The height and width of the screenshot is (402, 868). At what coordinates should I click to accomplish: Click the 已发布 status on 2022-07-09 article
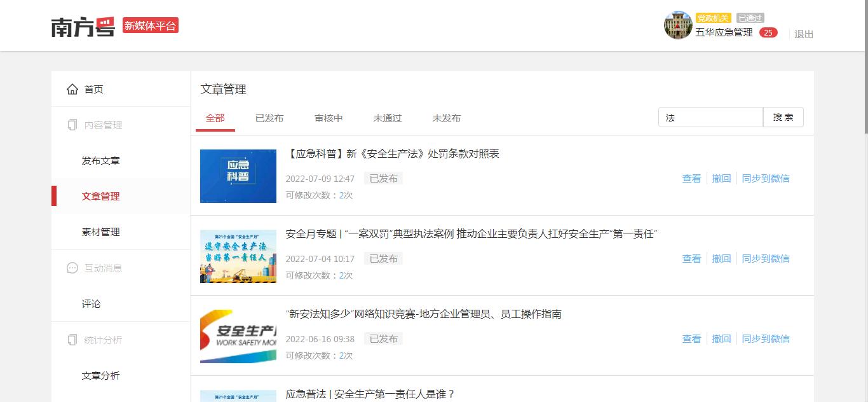tap(384, 179)
